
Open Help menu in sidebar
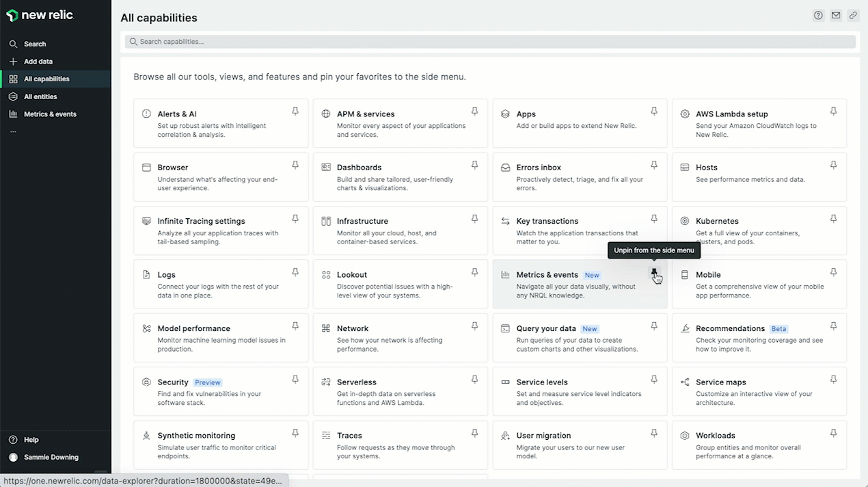click(31, 440)
